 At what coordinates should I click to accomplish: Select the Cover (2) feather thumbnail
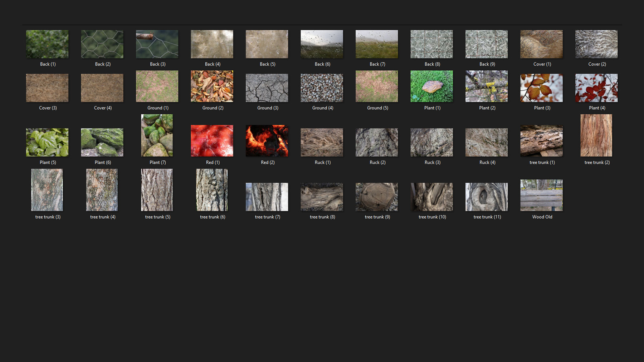click(596, 44)
